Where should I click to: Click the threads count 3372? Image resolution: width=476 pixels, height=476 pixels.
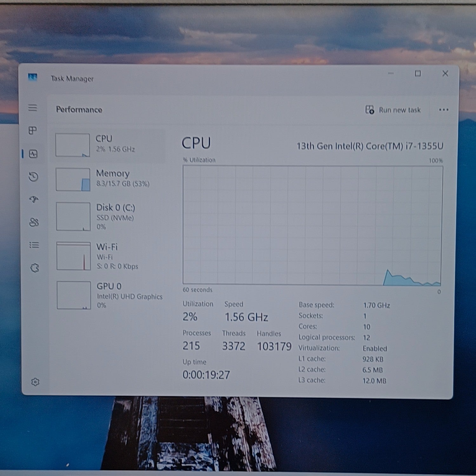[x=234, y=346]
